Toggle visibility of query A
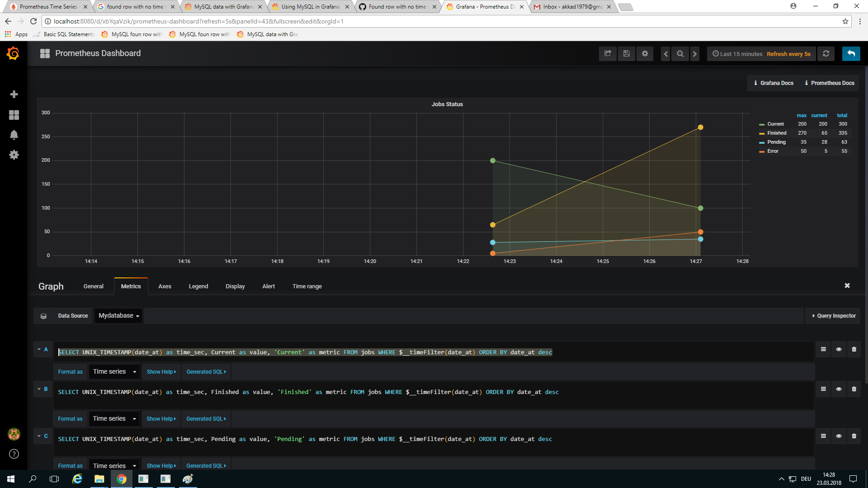 [x=839, y=349]
